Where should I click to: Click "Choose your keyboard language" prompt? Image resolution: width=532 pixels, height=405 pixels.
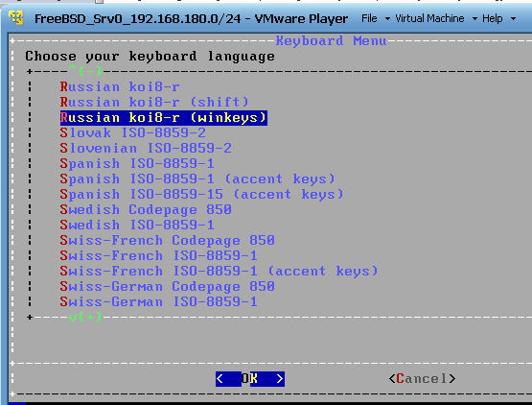click(150, 56)
